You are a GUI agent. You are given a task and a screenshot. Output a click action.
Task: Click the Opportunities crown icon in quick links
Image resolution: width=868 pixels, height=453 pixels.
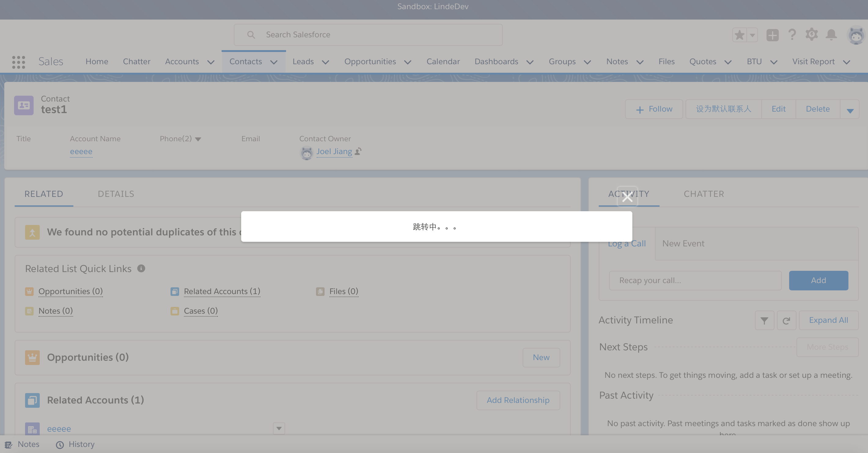coord(29,291)
